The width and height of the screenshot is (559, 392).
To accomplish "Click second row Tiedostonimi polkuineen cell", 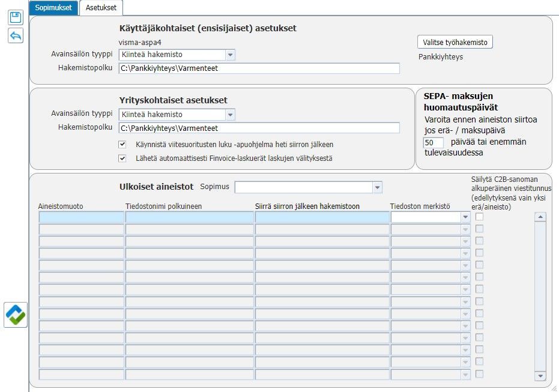I will coord(189,229).
